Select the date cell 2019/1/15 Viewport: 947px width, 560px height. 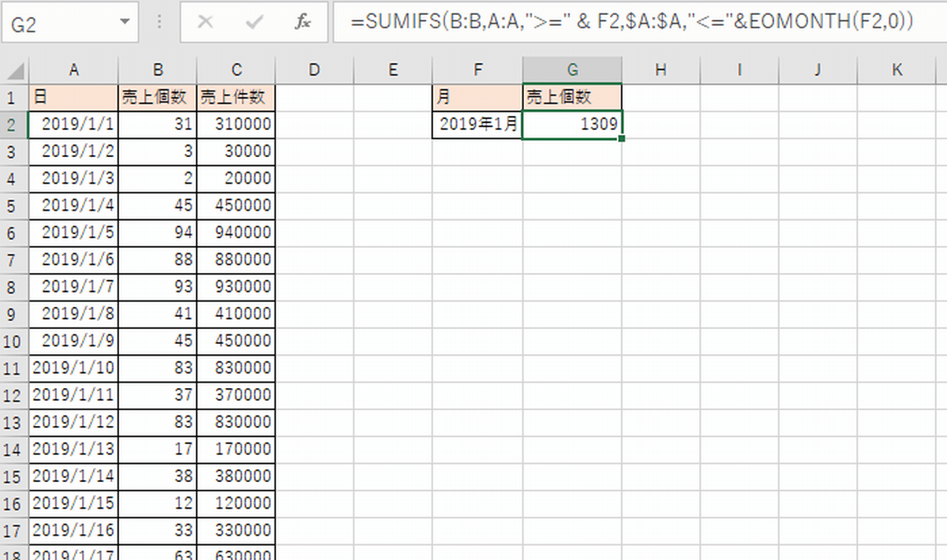coord(73,502)
